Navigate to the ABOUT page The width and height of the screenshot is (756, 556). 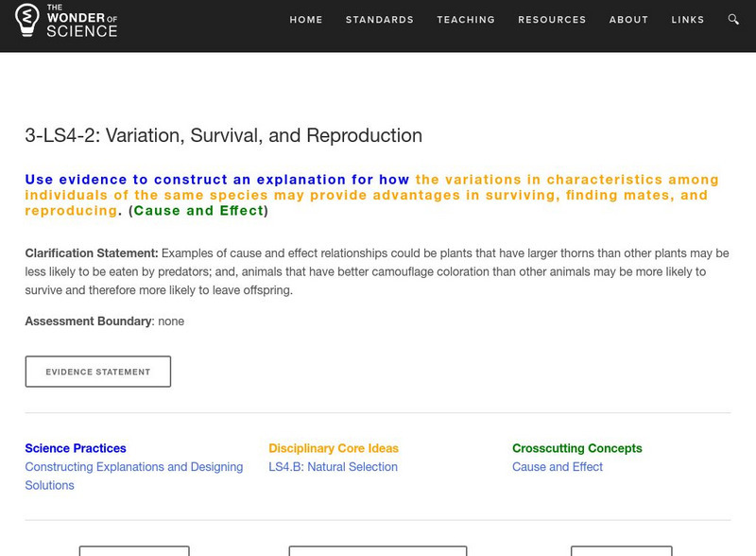point(628,19)
